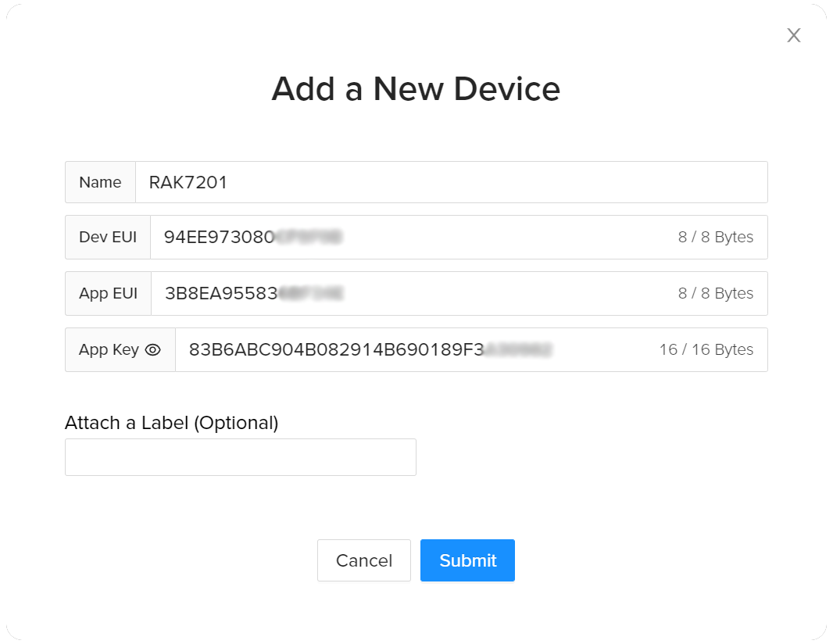Toggle App Key visibility eye icon
The height and width of the screenshot is (644, 833).
153,350
